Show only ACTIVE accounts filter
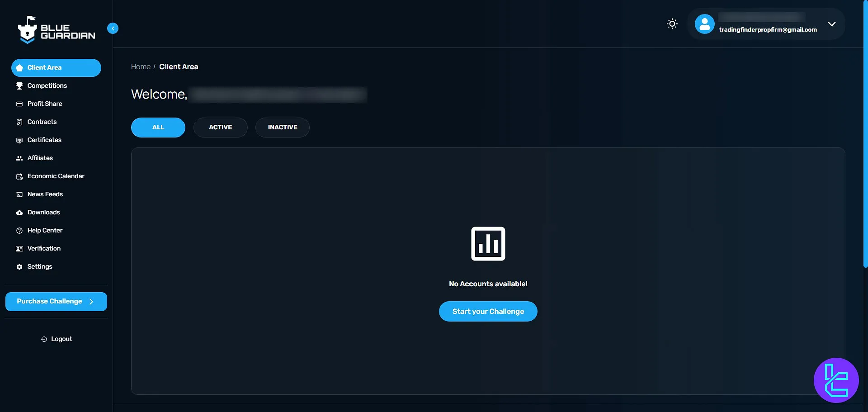Screen dimensions: 868x412 (220, 128)
